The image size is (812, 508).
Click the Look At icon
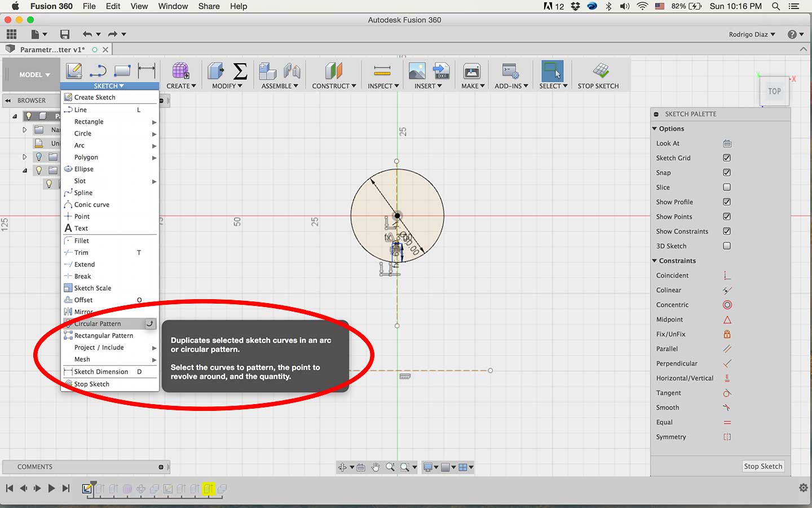727,143
